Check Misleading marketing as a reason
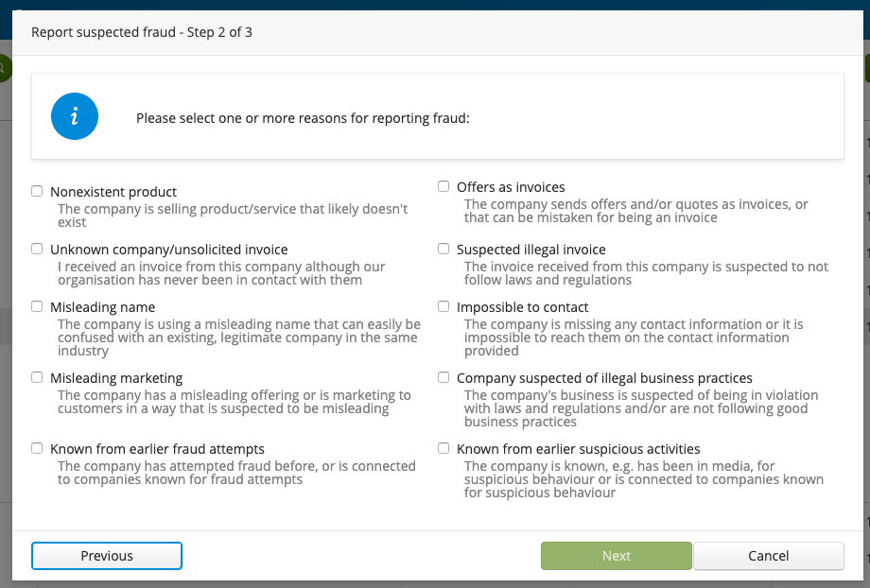 (x=37, y=377)
